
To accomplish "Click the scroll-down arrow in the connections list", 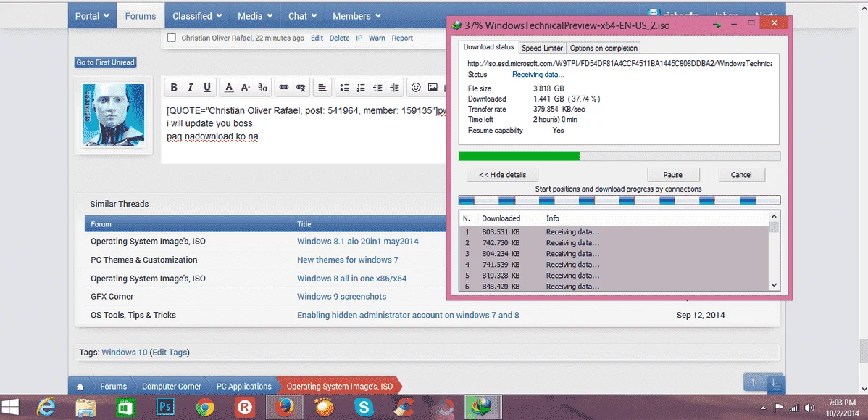I will 775,285.
